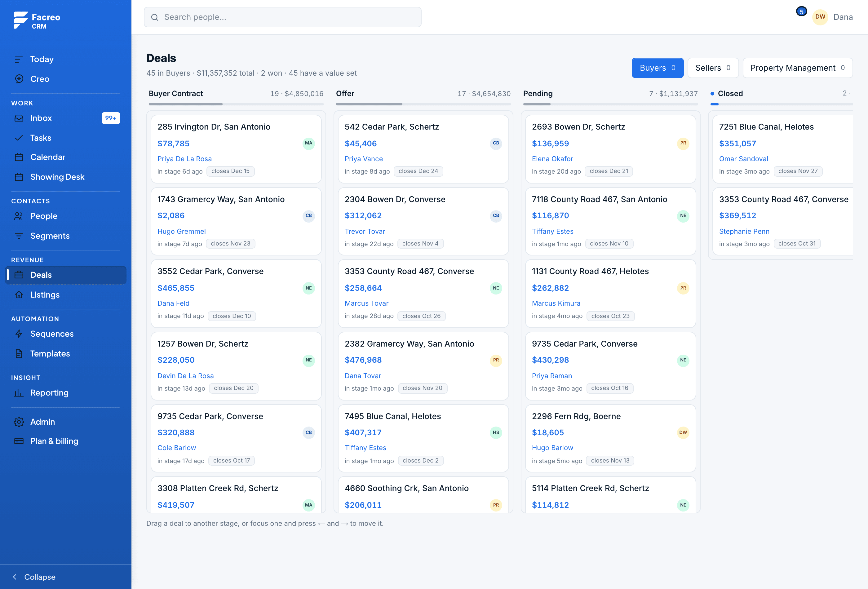Open contact link Omar Sandoval

(x=743, y=159)
